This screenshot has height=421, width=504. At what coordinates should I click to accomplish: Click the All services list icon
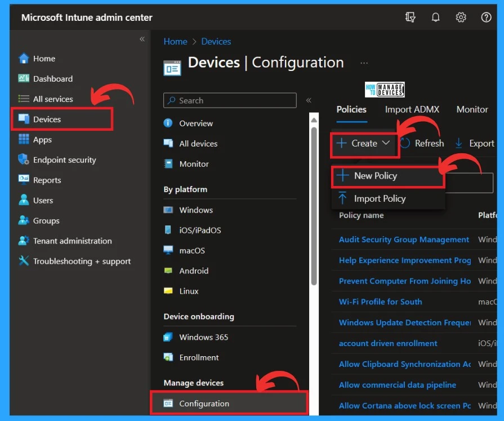24,99
